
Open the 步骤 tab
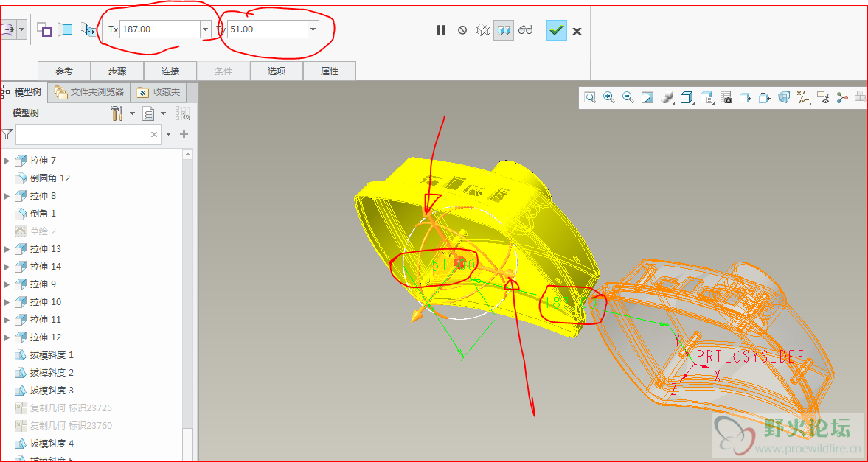[x=117, y=71]
